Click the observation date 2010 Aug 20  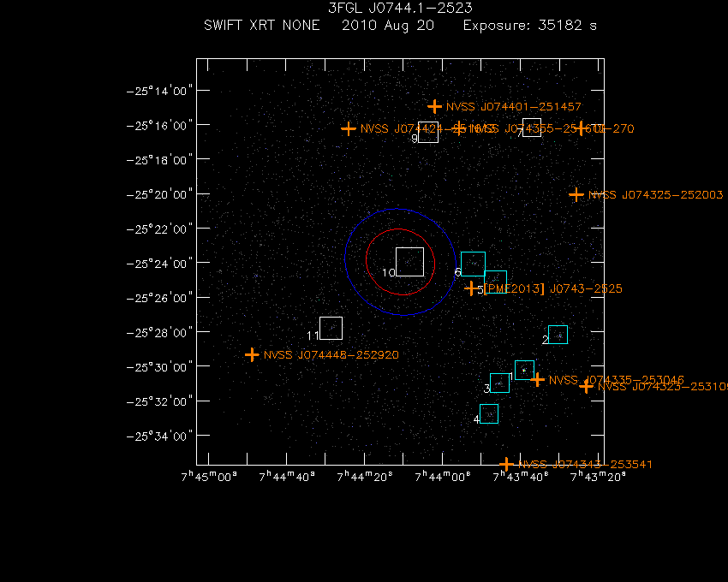[388, 26]
